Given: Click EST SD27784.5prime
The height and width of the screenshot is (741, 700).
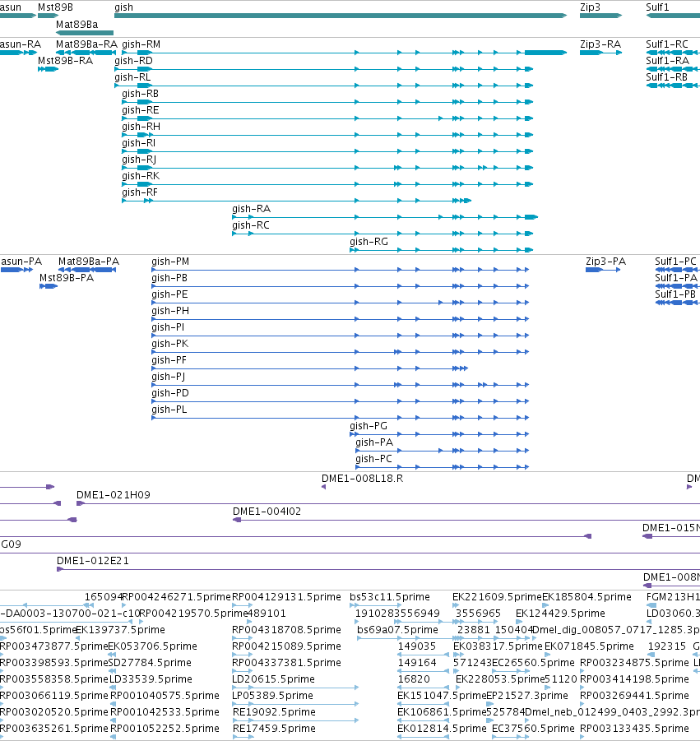Looking at the screenshot, I should (150, 663).
